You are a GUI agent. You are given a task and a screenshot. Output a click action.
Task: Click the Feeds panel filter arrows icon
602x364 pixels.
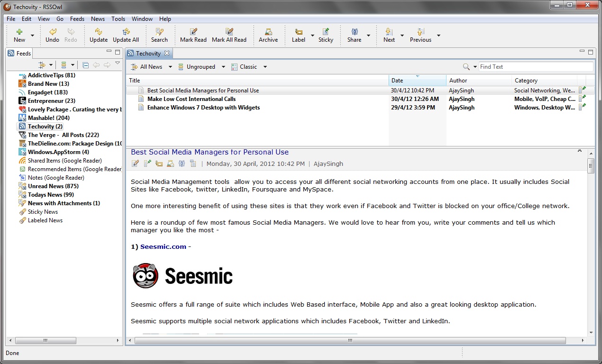tap(42, 65)
